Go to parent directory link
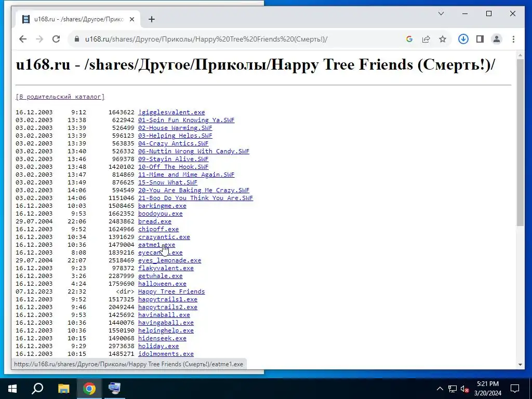The width and height of the screenshot is (532, 399). click(60, 97)
